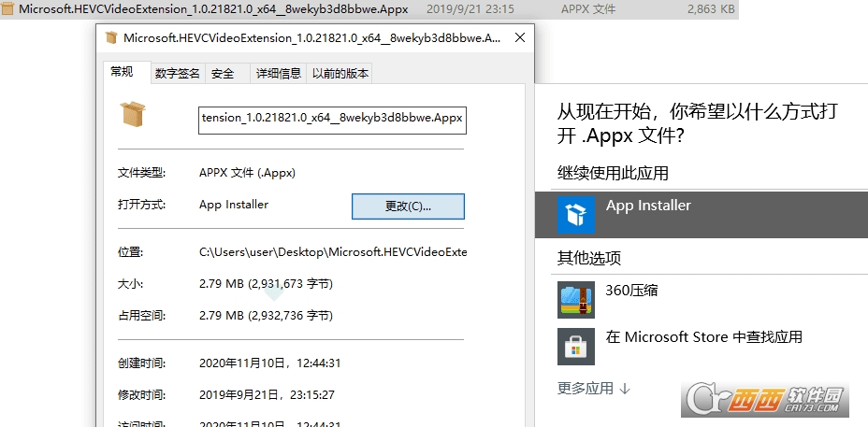Open the 以前的版本 tab
Image resolution: width=868 pixels, height=427 pixels.
coord(340,74)
